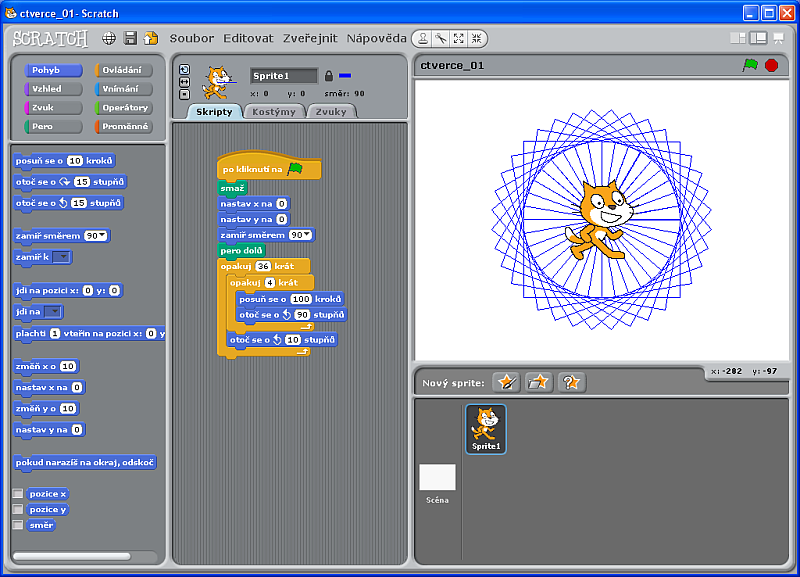
Task: Edit the 36 value in opakuj block
Action: (263, 266)
